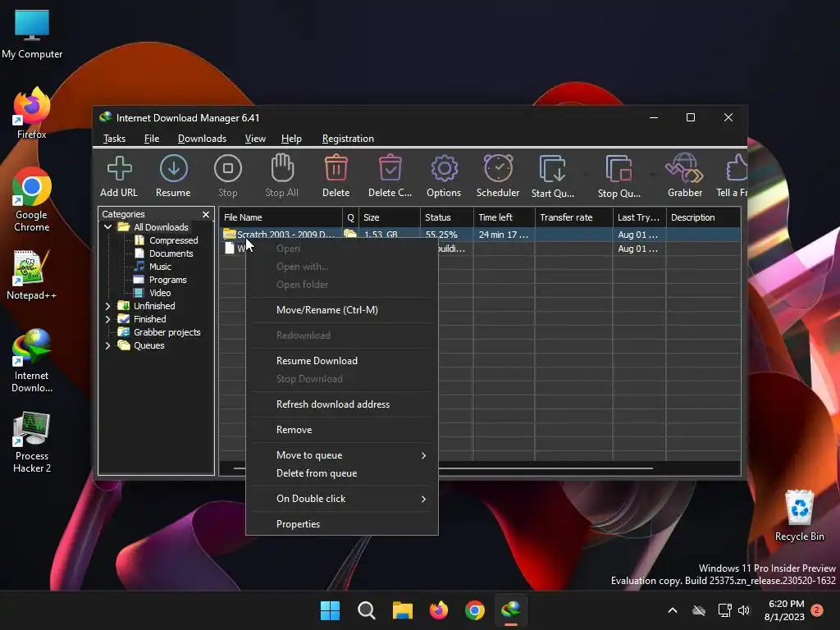Open File Explorer from the taskbar
Image resolution: width=840 pixels, height=630 pixels.
pos(402,610)
